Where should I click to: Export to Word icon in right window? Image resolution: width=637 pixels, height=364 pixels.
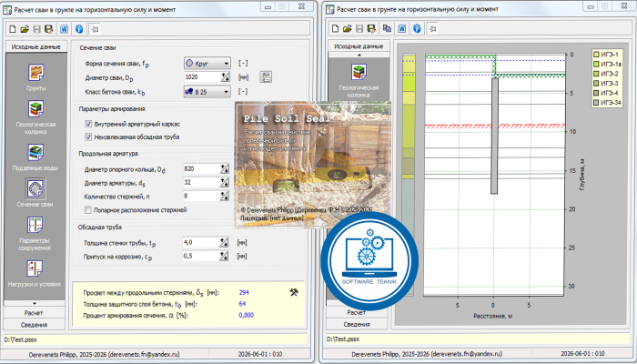pos(402,28)
